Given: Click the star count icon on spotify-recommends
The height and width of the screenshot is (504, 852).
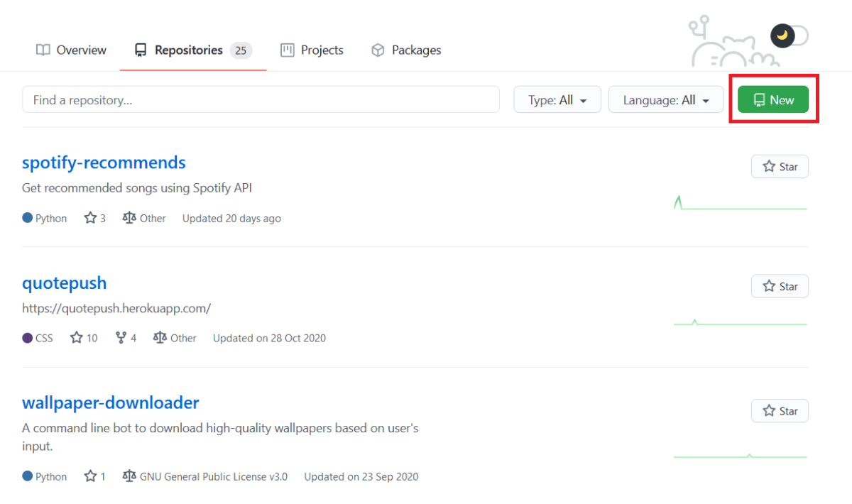Looking at the screenshot, I should 90,218.
